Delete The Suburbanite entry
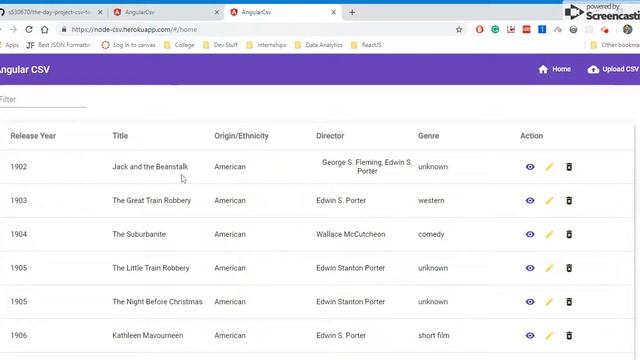The height and width of the screenshot is (360, 640). click(x=569, y=234)
